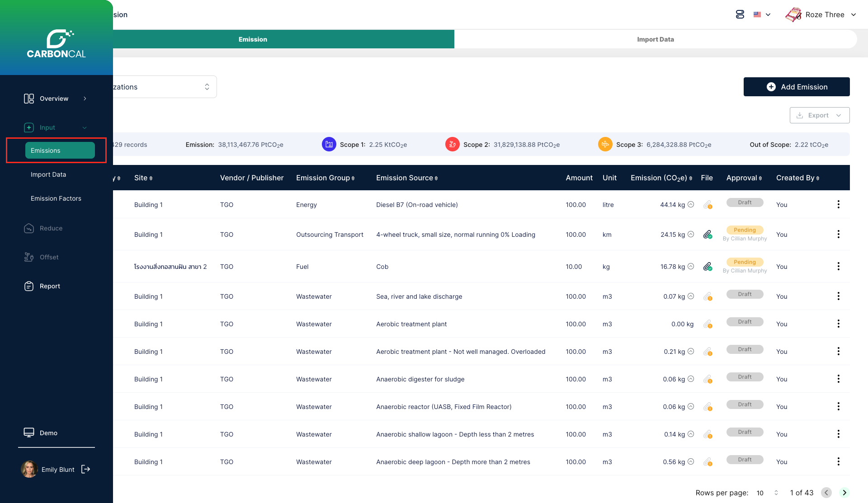
Task: Click the Scope 2 red icon
Action: tap(452, 145)
